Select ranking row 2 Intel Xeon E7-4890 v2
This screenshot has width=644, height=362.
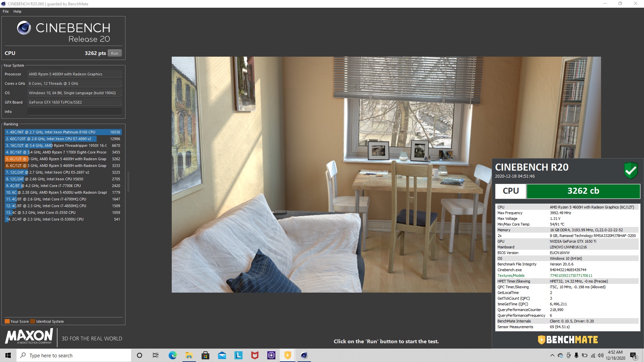[x=63, y=139]
